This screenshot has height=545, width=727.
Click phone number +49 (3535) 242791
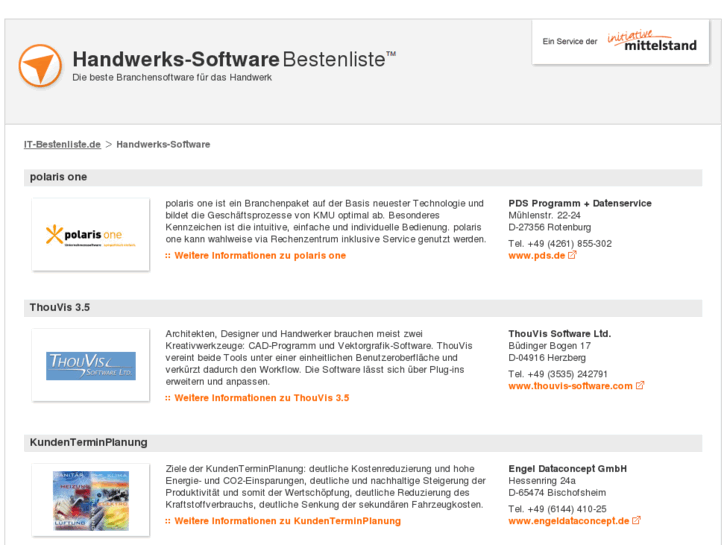pyautogui.click(x=568, y=374)
